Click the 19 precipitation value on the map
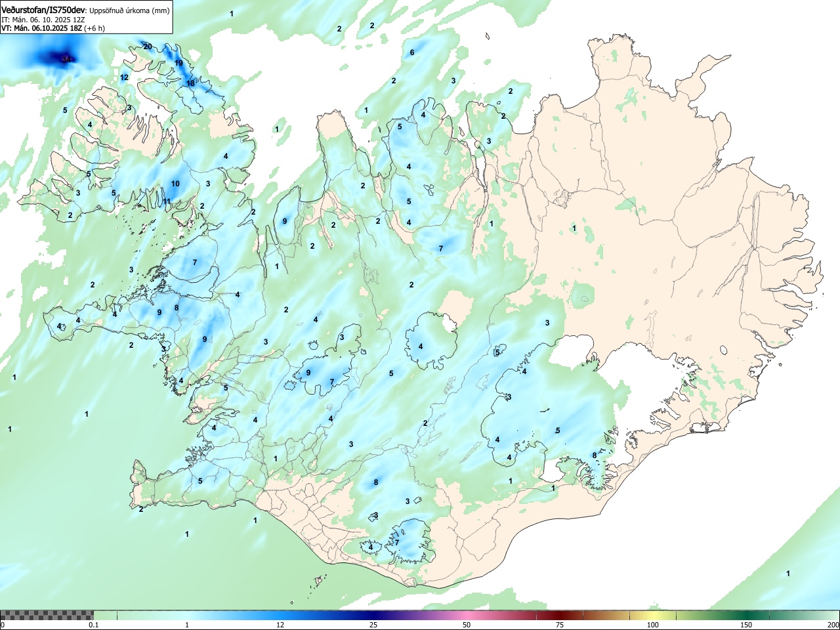Image resolution: width=840 pixels, height=630 pixels. click(178, 63)
